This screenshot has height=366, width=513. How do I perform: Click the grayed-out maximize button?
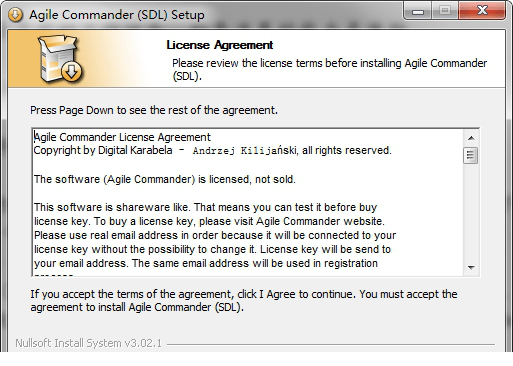click(x=445, y=11)
